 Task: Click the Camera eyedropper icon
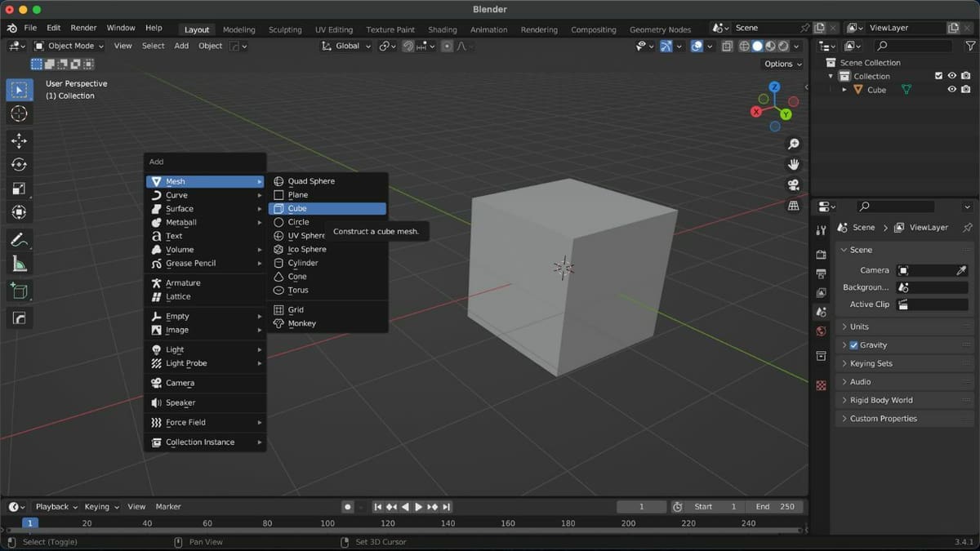tap(962, 270)
